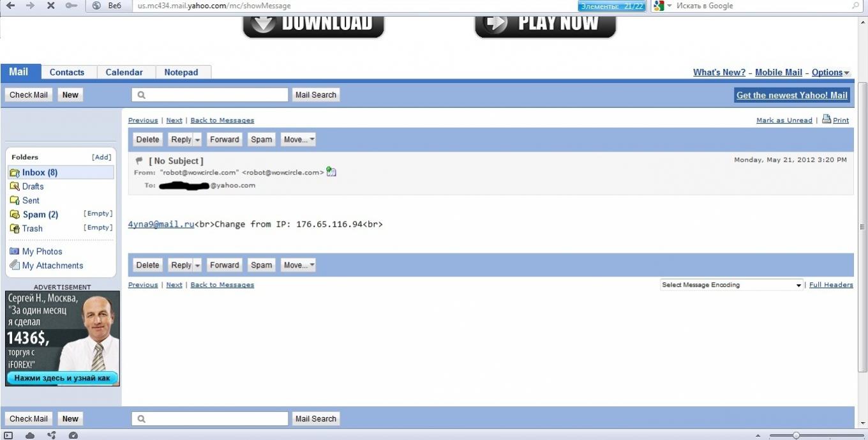Click the Opera Turbo gauge icon in status bar
This screenshot has height=440, width=868.
73,436
